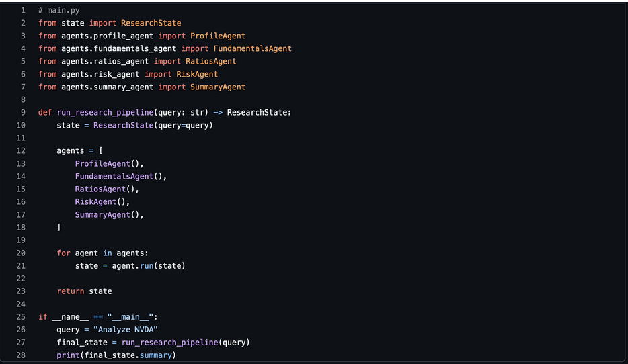Click the "return" keyword on line 23
The width and height of the screenshot is (628, 364).
tap(71, 291)
